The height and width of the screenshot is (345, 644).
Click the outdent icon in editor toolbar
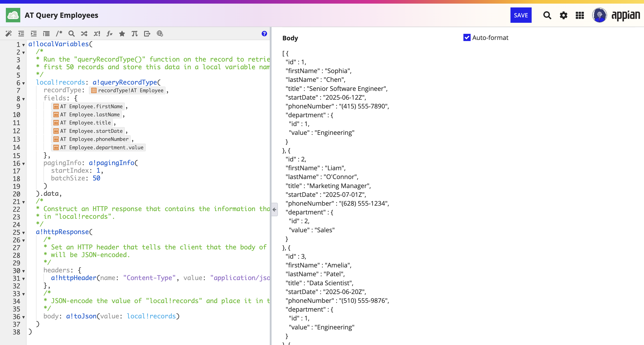coord(21,34)
